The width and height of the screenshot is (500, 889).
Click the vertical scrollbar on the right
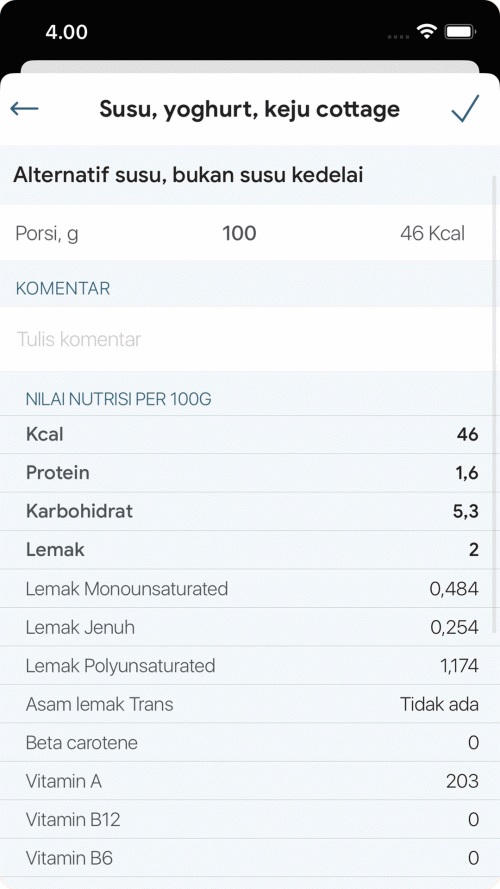coord(494,404)
